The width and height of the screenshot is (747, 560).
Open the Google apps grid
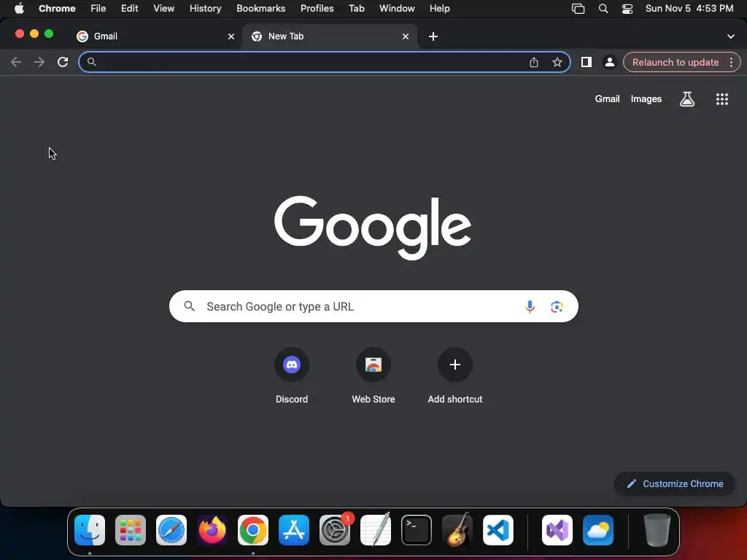coord(721,99)
